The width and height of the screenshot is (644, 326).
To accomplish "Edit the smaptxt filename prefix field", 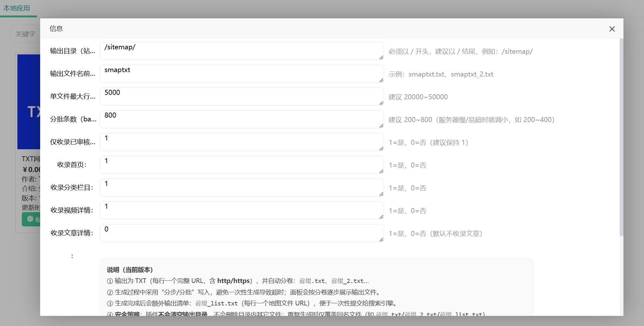I will [x=242, y=74].
